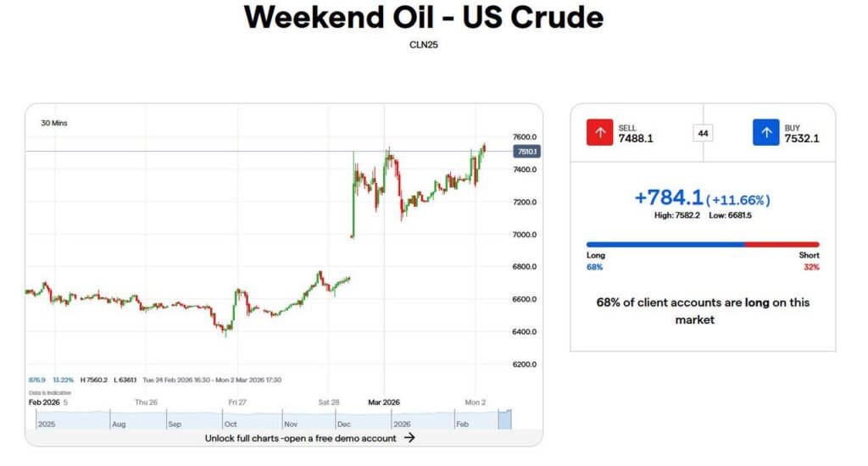The width and height of the screenshot is (868, 466).
Task: Select Aug in the timeline navigator
Action: tap(119, 423)
